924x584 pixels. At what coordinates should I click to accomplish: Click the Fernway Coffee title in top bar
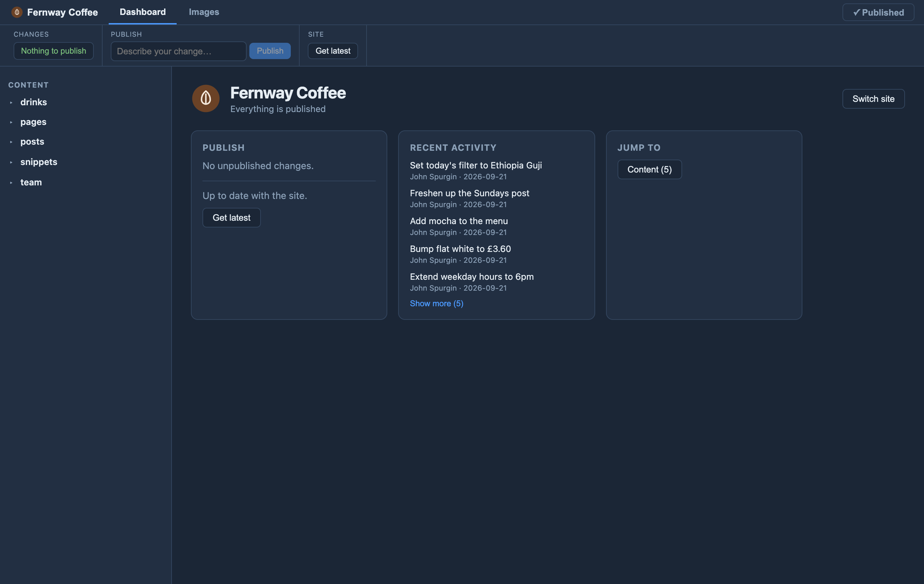pyautogui.click(x=63, y=12)
